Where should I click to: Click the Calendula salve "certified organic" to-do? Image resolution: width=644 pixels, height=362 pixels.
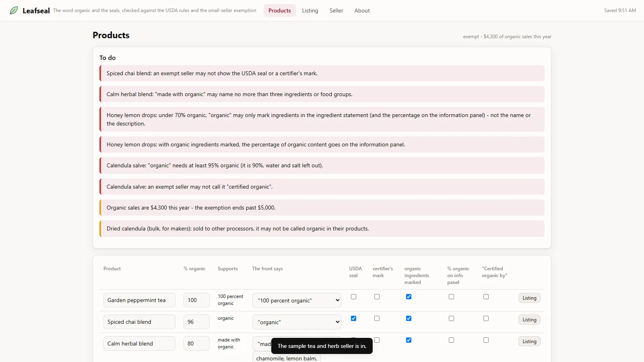point(322,187)
